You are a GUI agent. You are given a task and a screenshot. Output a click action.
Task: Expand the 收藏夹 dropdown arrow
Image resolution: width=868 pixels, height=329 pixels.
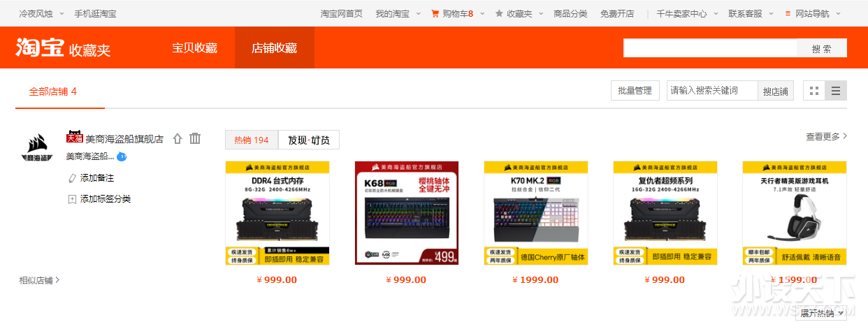tap(542, 13)
